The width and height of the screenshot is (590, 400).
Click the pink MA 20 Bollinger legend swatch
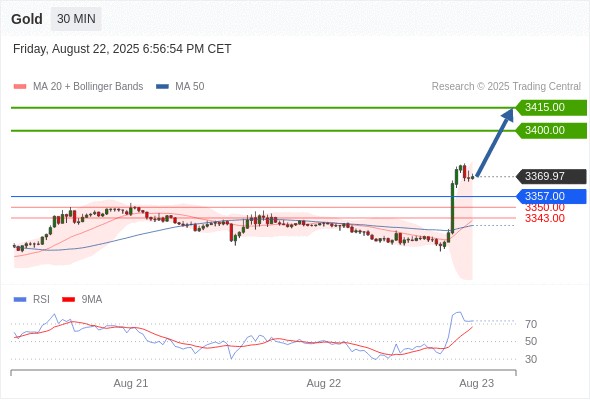pos(20,87)
